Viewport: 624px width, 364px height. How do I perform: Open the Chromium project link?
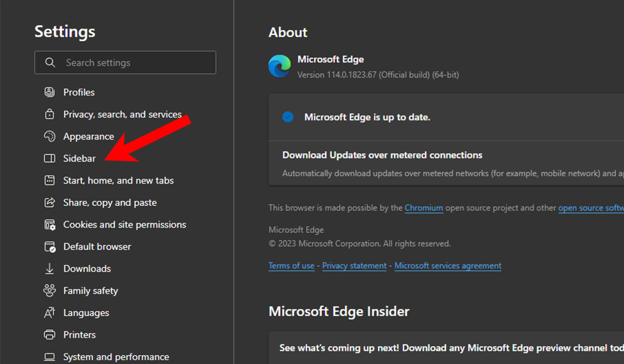pos(424,207)
